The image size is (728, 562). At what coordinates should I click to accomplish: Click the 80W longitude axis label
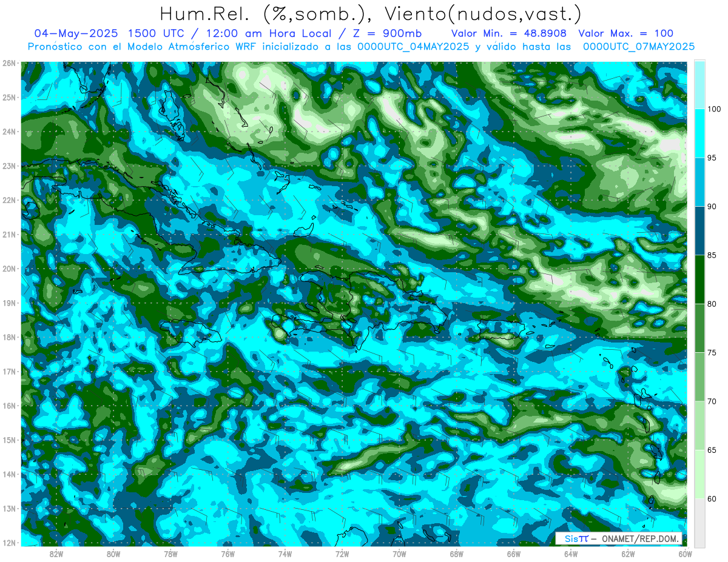113,554
